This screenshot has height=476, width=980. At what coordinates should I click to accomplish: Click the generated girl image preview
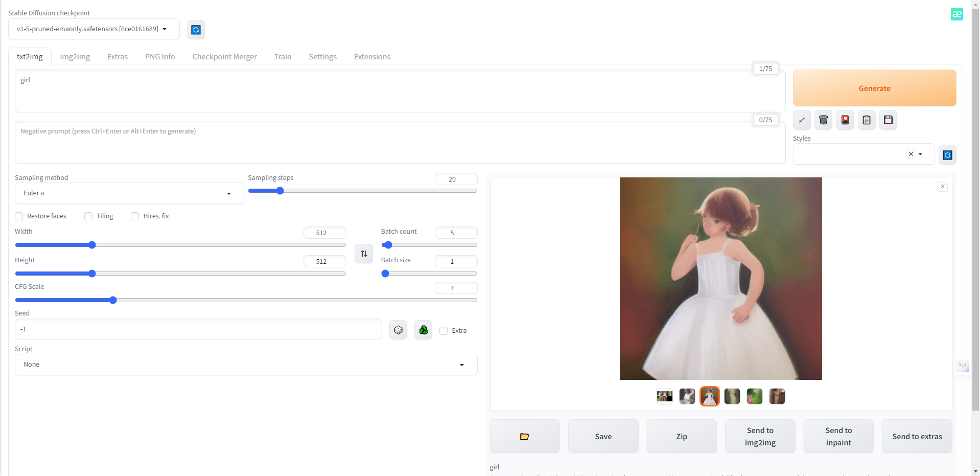click(x=721, y=279)
